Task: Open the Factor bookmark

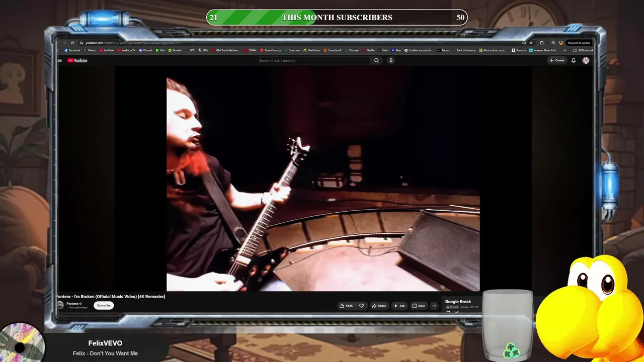Action: [443, 50]
